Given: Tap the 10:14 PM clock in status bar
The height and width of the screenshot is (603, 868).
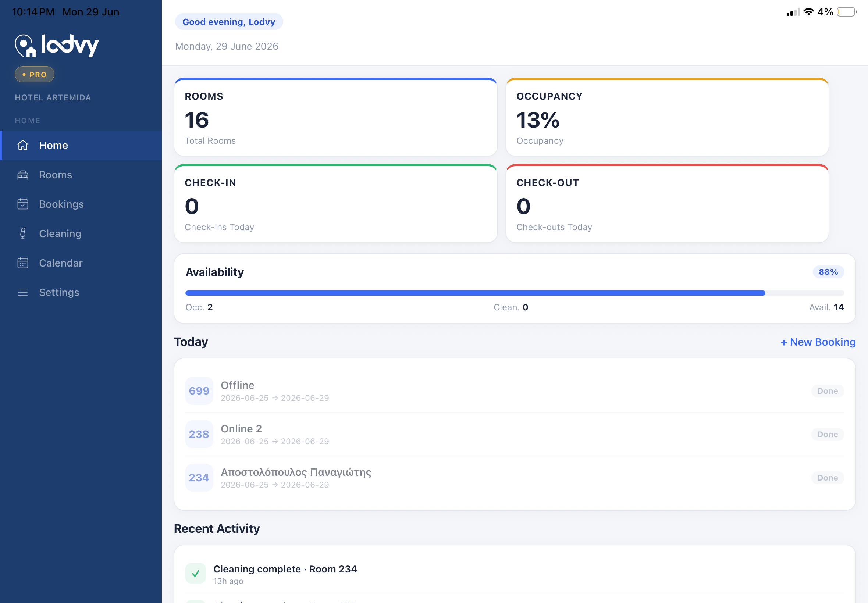Looking at the screenshot, I should [33, 12].
